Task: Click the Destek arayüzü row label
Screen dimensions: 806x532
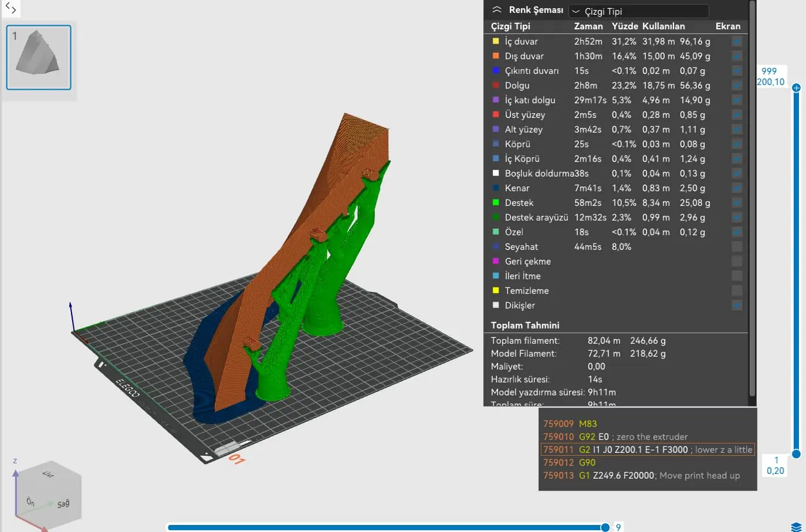Action: click(x=536, y=218)
